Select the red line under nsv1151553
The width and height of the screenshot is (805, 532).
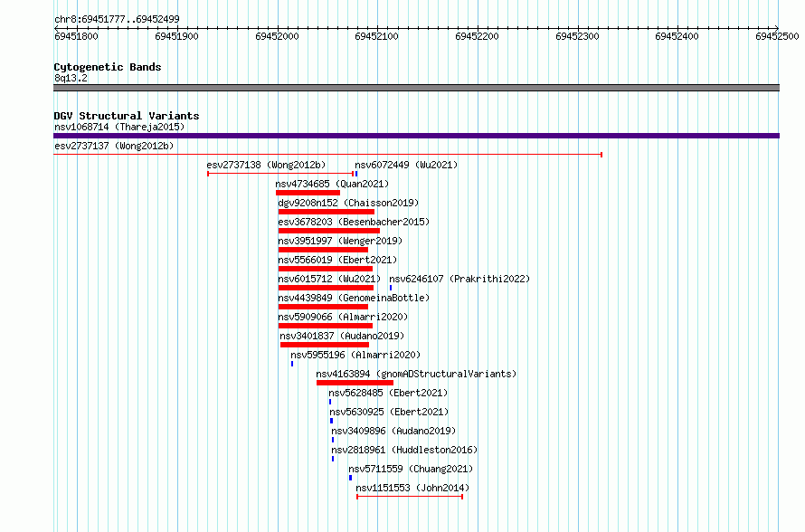(410, 497)
